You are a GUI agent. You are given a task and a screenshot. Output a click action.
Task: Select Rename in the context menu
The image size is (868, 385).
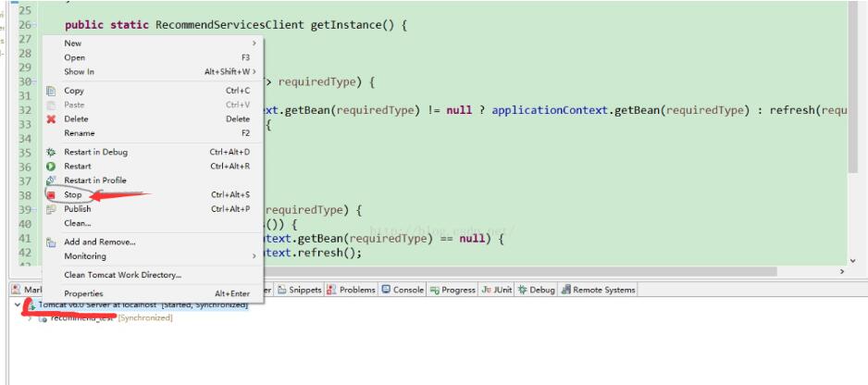[79, 133]
